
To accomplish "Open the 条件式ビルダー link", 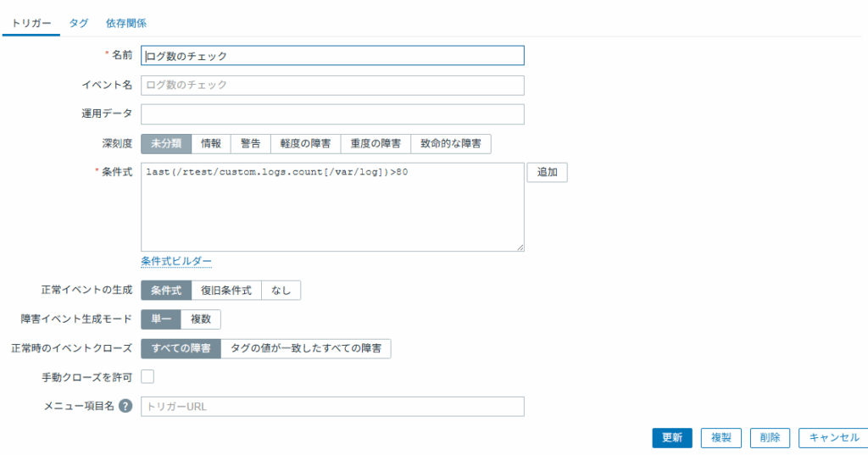I will coord(176,261).
